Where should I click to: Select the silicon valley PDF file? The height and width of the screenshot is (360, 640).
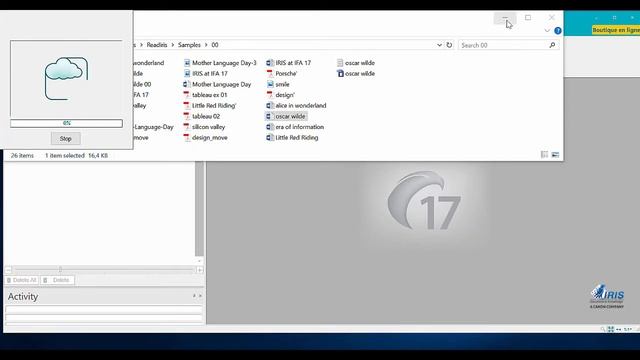pyautogui.click(x=204, y=127)
